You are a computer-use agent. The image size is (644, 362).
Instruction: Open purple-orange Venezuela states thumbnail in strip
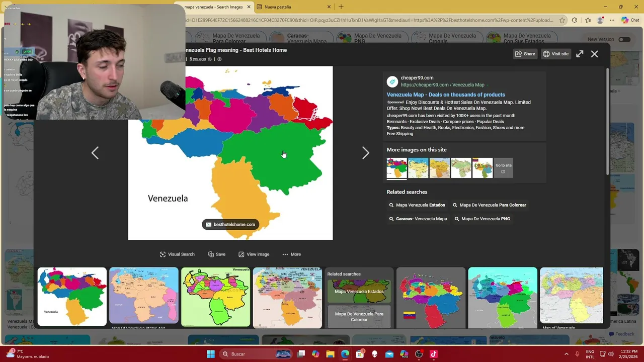tap(144, 297)
